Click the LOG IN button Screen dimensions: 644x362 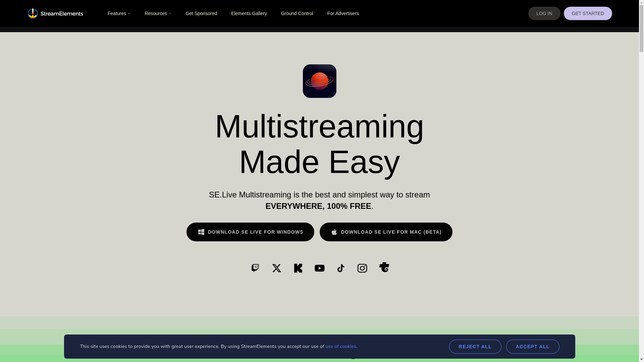coord(544,13)
